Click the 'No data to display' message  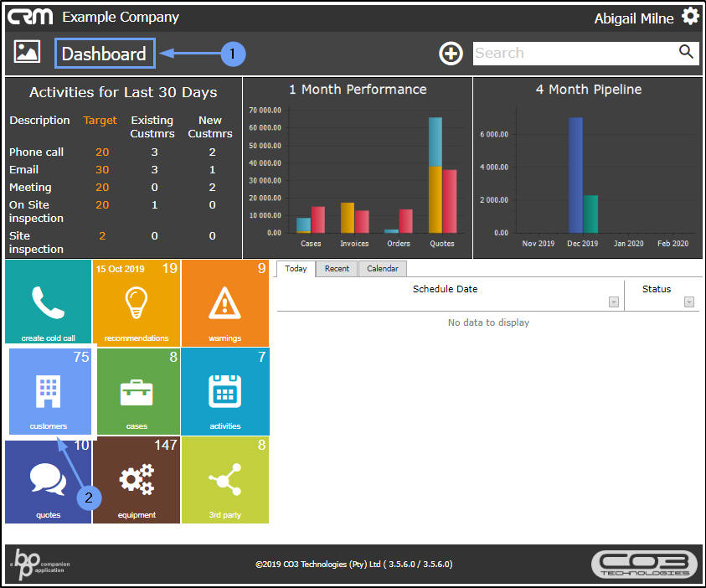coord(488,322)
